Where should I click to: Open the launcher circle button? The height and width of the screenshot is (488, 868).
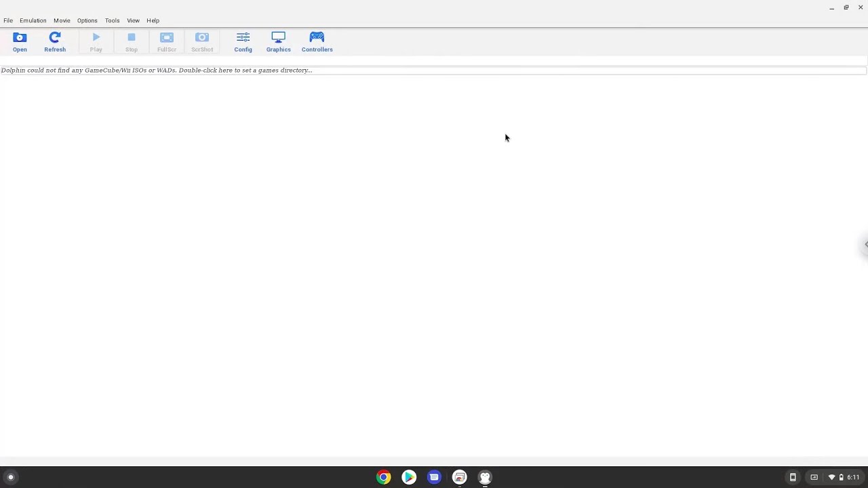(x=11, y=477)
